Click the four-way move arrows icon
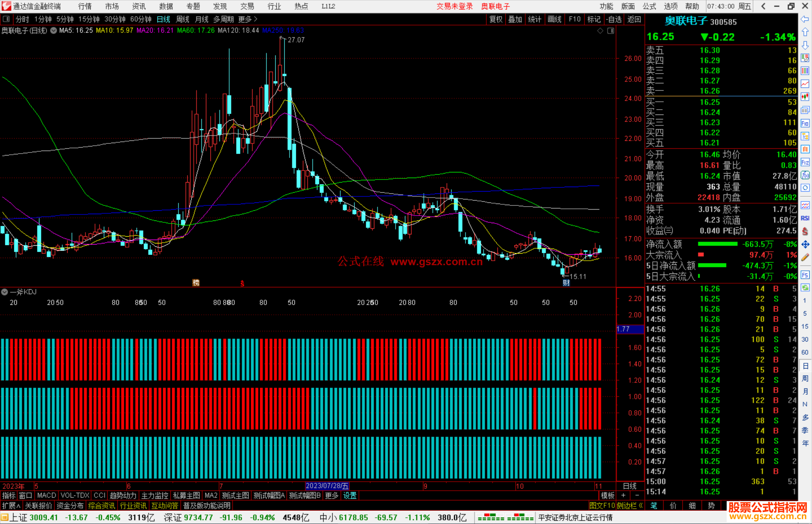Image resolution: width=812 pixels, height=524 pixels. click(805, 245)
